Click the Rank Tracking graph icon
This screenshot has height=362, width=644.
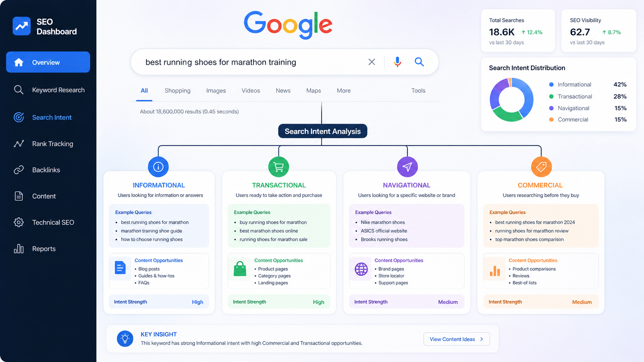point(18,143)
